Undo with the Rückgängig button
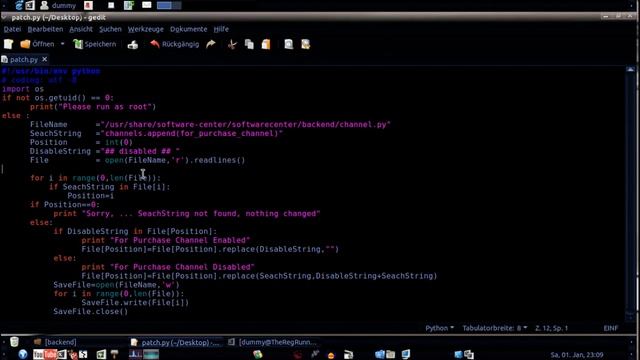Screen dimensions: 640x360 click(x=175, y=44)
